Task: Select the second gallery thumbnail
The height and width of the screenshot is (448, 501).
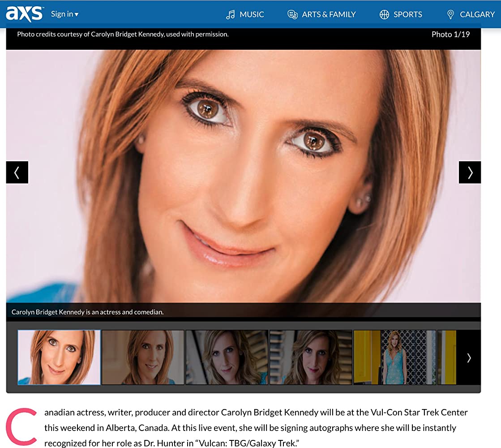Action: 143,358
